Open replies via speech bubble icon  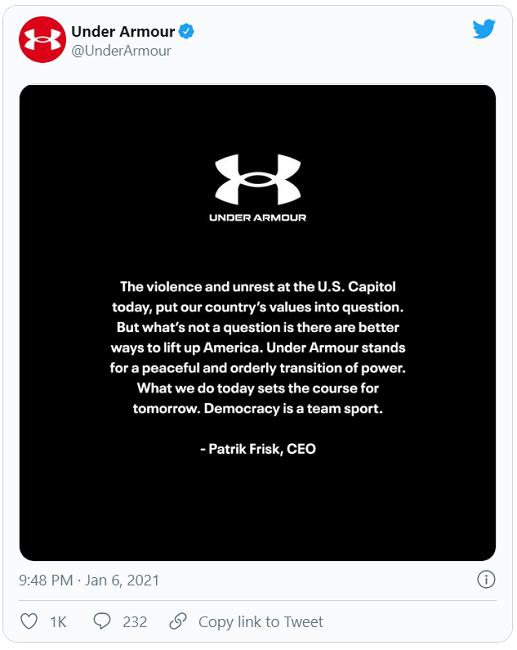[102, 621]
